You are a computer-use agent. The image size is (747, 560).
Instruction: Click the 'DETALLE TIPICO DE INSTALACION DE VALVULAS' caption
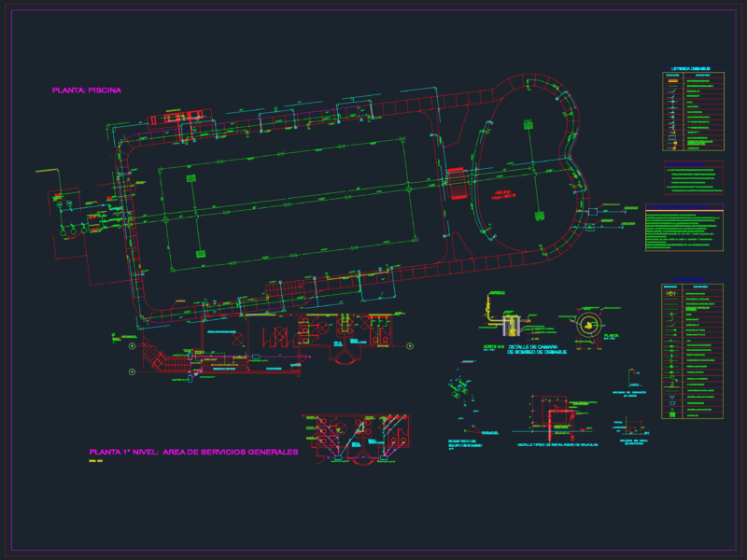click(x=557, y=445)
